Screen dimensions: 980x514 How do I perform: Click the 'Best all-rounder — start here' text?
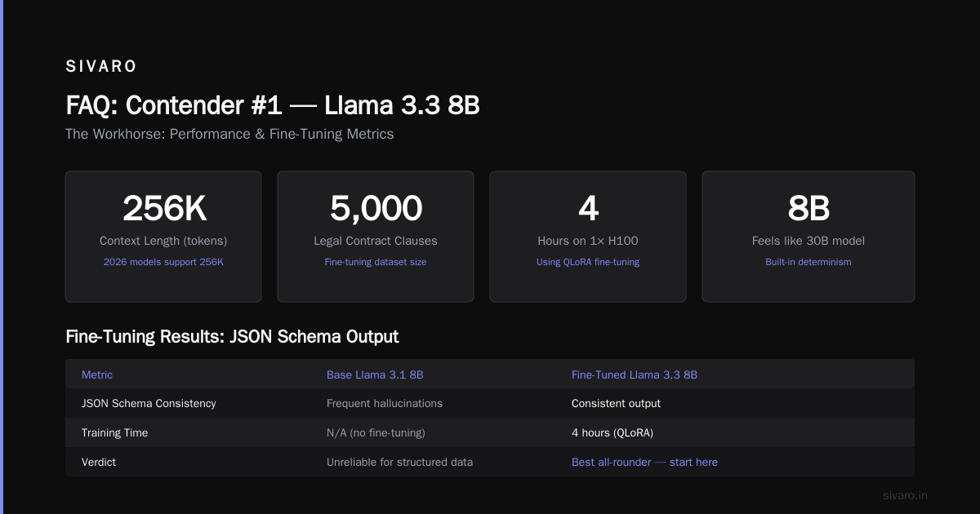(x=645, y=462)
